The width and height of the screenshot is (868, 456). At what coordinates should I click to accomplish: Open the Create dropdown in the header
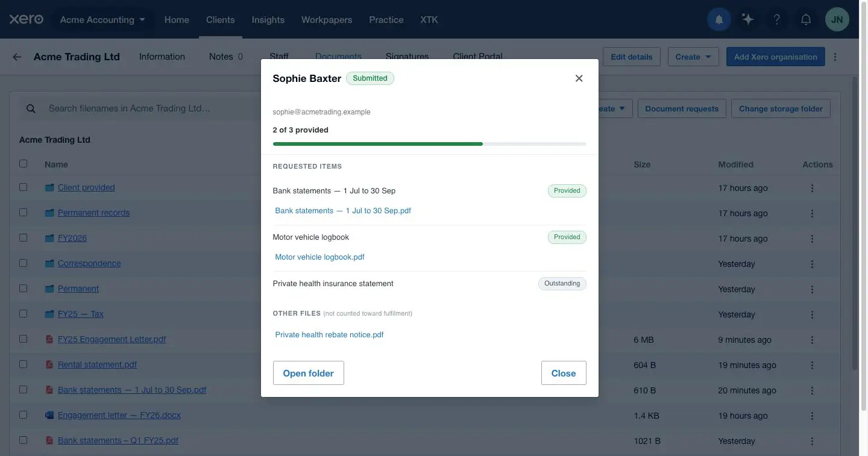(693, 57)
